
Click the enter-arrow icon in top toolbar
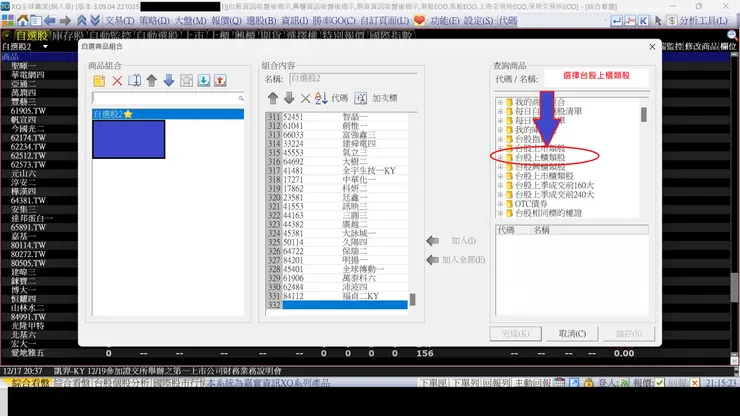[x=616, y=21]
